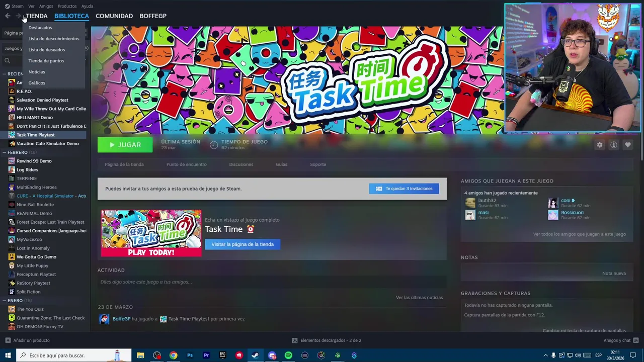Open Windows notification center icon
Image resolution: width=644 pixels, height=362 pixels.
click(633, 355)
